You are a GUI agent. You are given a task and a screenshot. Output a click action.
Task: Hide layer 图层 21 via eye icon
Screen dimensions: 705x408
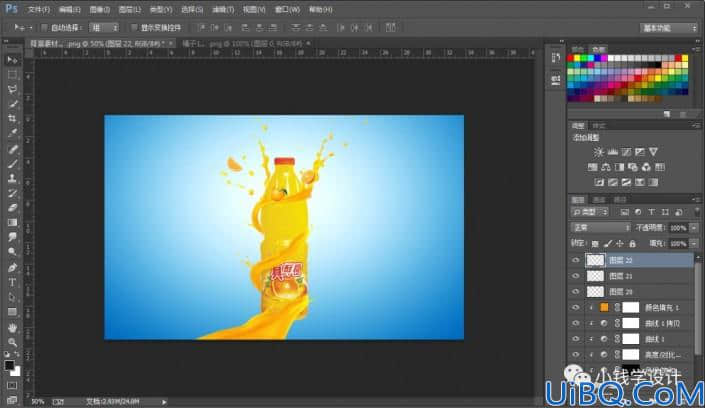[x=576, y=276]
